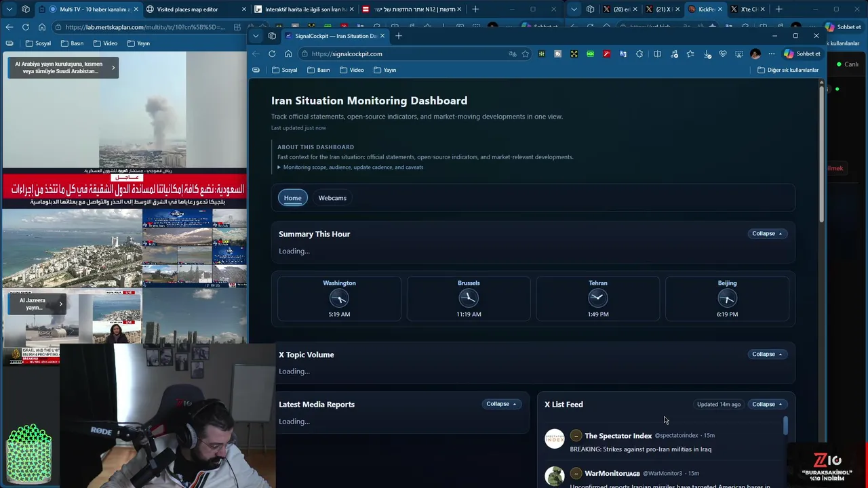This screenshot has width=868, height=488.
Task: Collapse the Summary This Hour panel
Action: pyautogui.click(x=767, y=234)
